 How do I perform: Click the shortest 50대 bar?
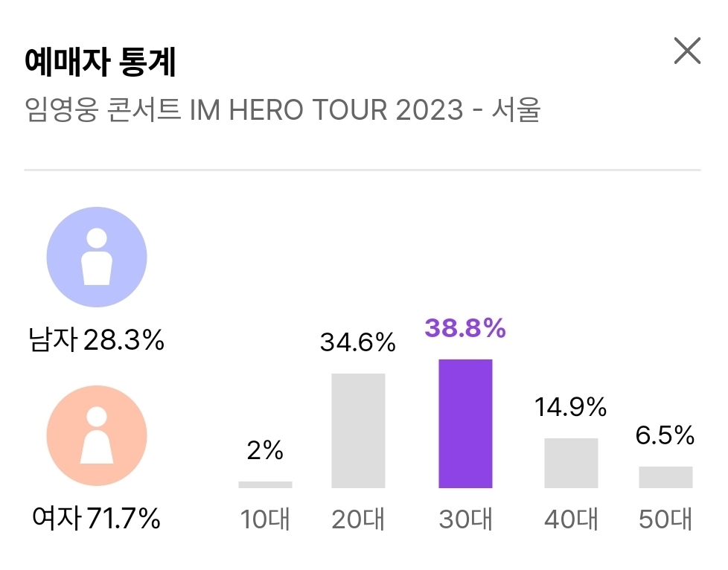point(665,476)
